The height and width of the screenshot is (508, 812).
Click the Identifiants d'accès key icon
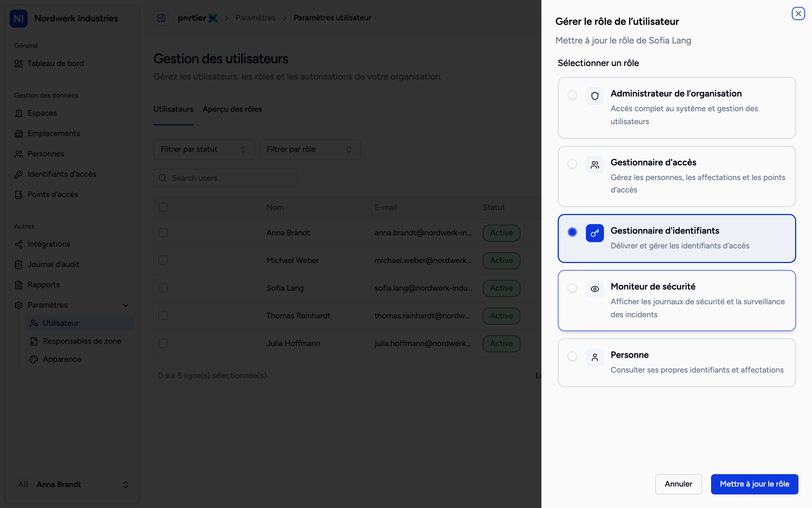tap(18, 174)
